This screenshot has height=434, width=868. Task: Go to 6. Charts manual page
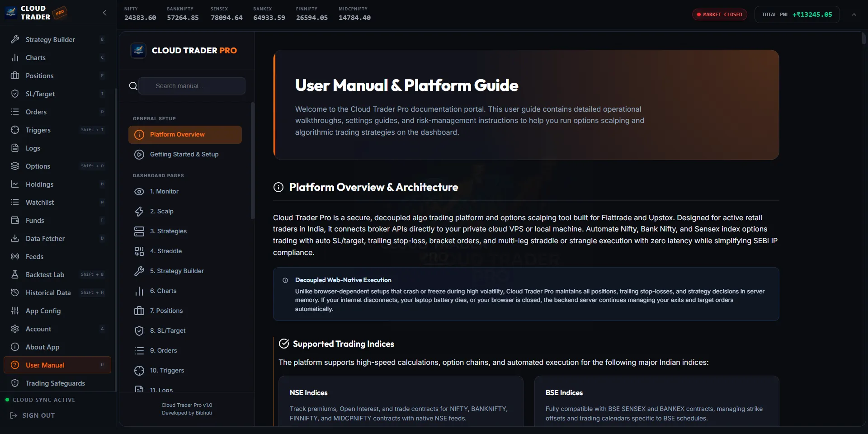185,291
